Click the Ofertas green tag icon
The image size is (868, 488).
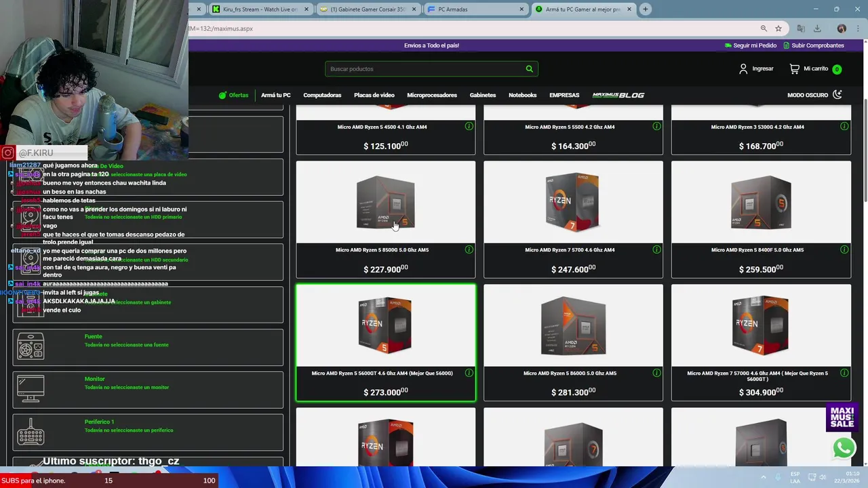coord(222,95)
